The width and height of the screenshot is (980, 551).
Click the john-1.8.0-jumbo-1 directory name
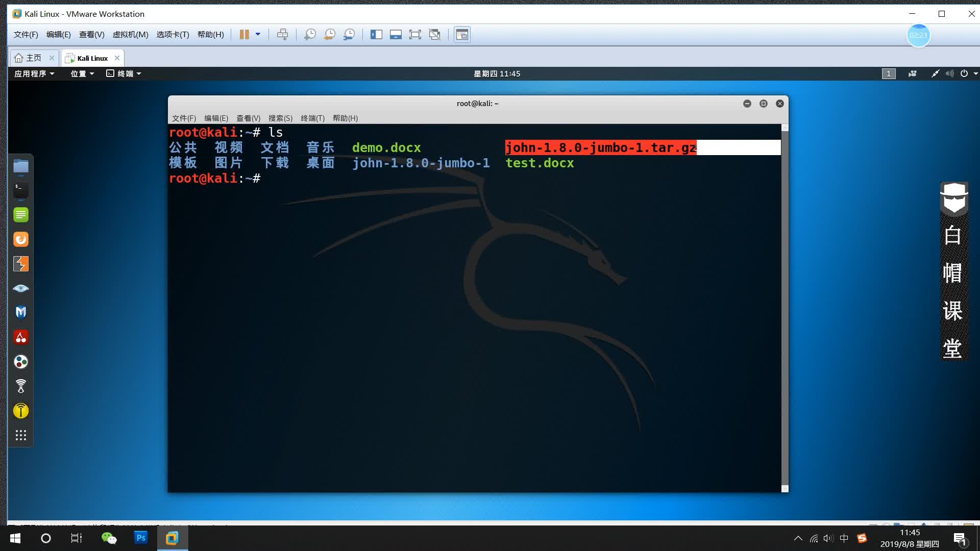(421, 163)
